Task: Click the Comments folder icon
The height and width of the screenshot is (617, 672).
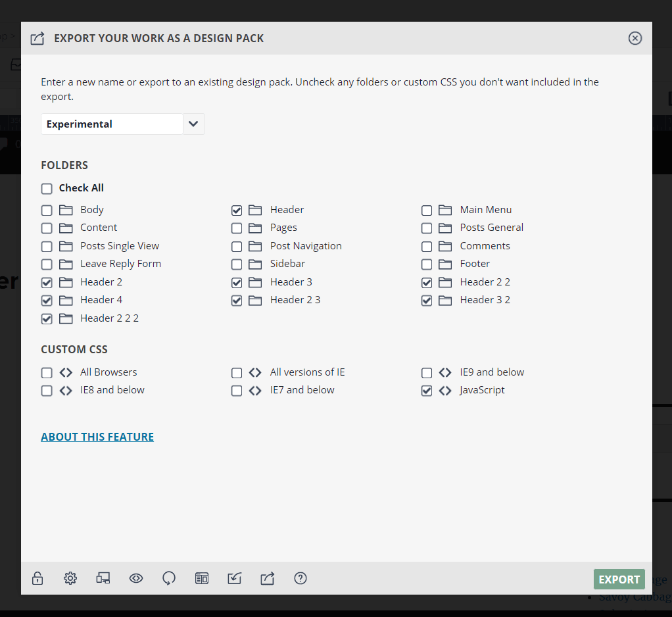Action: coord(445,246)
